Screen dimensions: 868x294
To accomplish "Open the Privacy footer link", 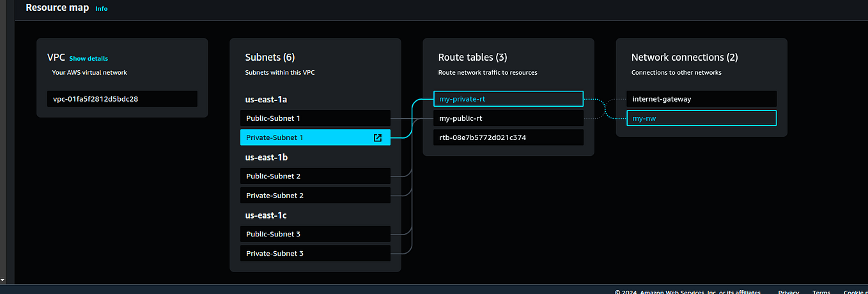I will pos(789,292).
